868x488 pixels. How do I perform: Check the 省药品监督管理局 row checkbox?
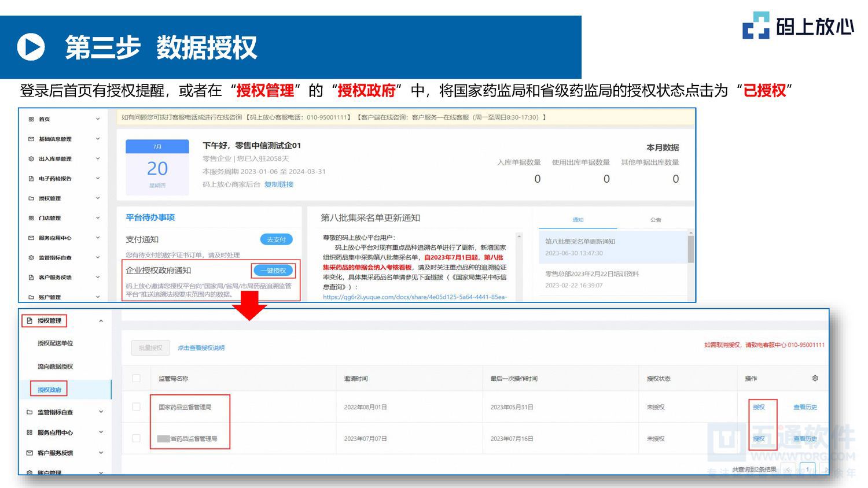(x=137, y=438)
